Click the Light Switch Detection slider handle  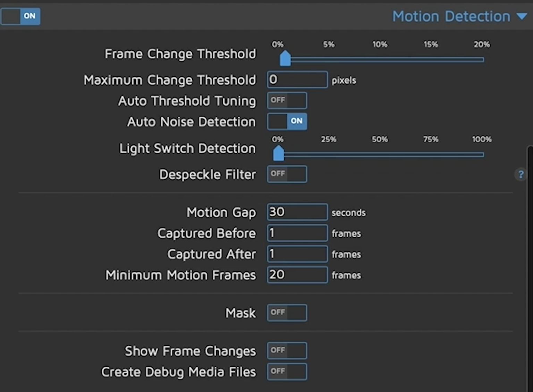pyautogui.click(x=278, y=153)
